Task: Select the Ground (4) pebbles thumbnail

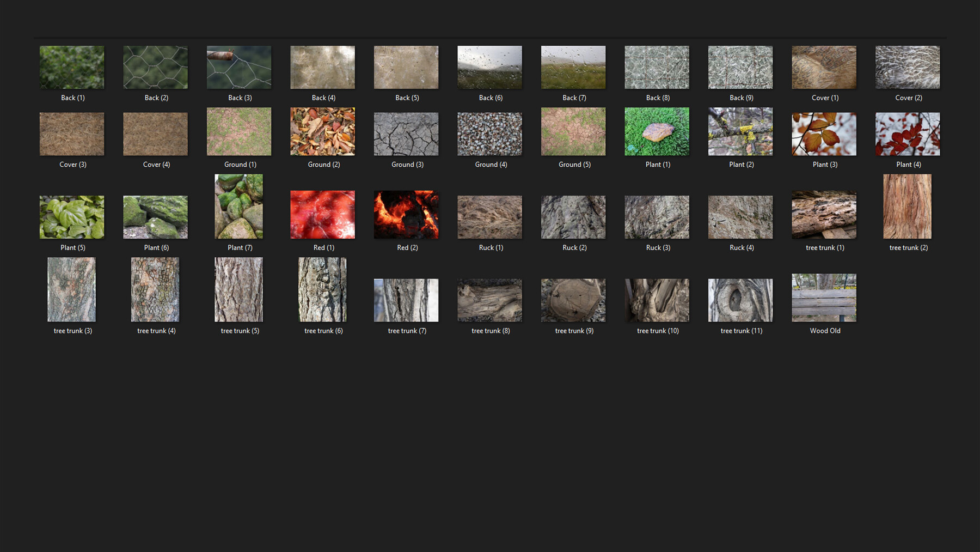Action: coord(490,134)
